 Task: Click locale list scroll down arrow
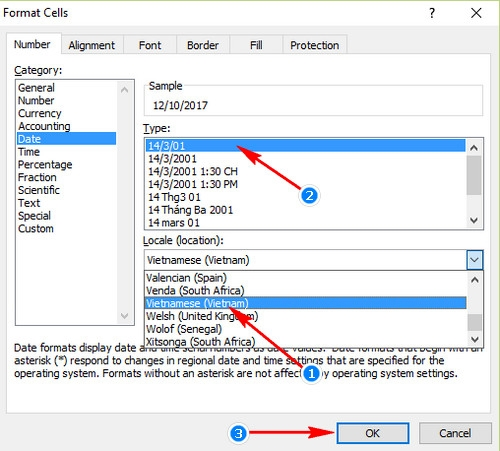tap(475, 339)
